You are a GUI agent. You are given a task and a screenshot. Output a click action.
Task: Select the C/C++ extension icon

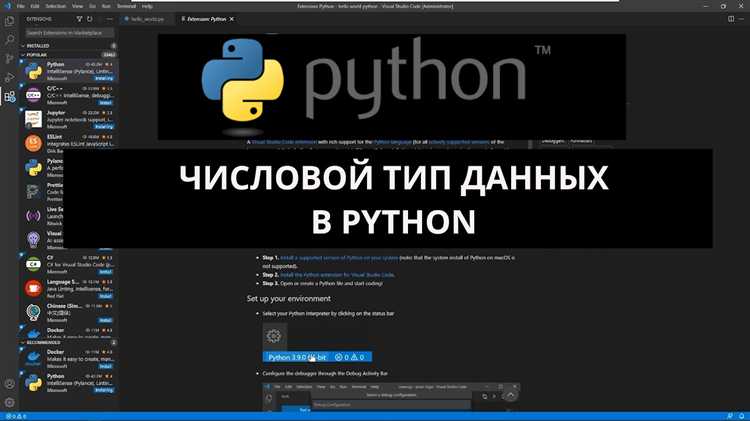[33, 95]
